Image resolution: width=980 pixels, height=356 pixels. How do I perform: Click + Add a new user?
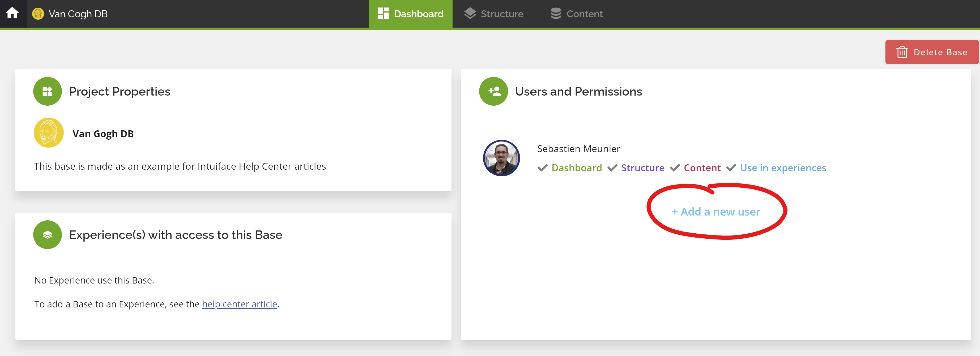(716, 212)
